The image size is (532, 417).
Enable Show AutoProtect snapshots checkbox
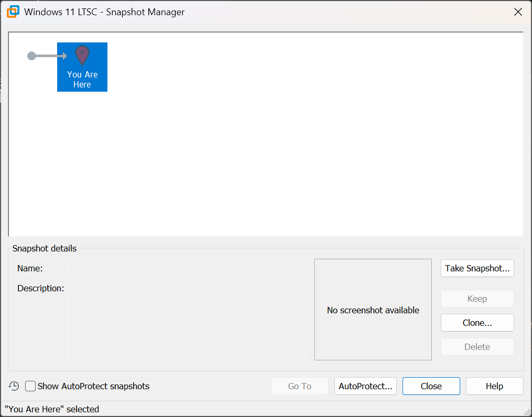(30, 386)
